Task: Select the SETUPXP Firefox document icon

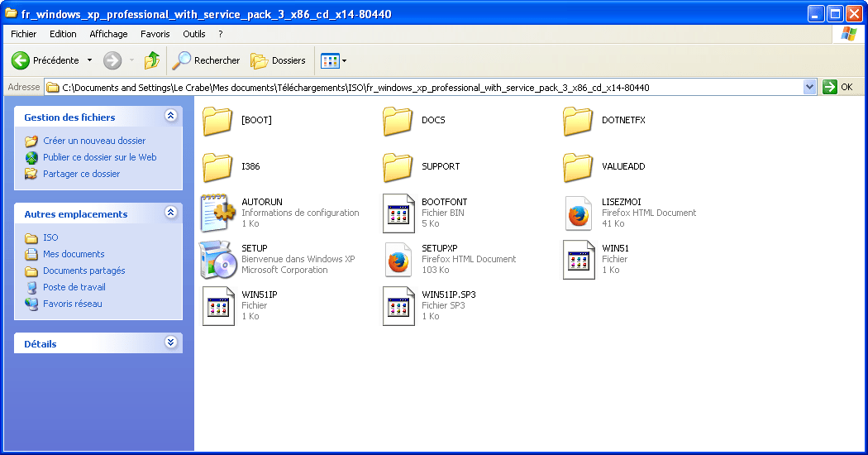Action: (398, 260)
